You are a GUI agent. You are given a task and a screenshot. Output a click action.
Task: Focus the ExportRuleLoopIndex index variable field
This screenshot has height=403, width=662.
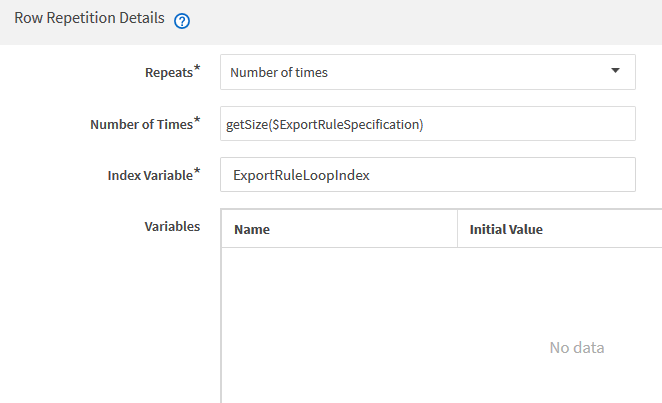pyautogui.click(x=428, y=174)
